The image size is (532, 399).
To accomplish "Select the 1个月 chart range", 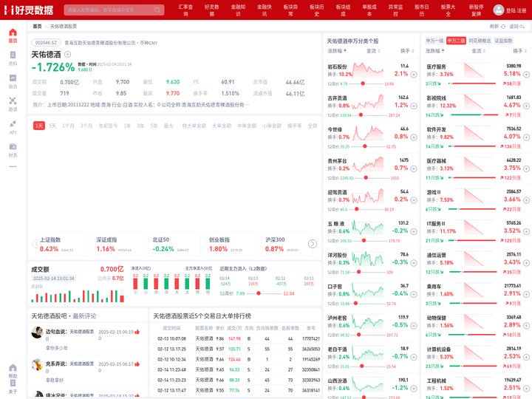I will 68,126.
